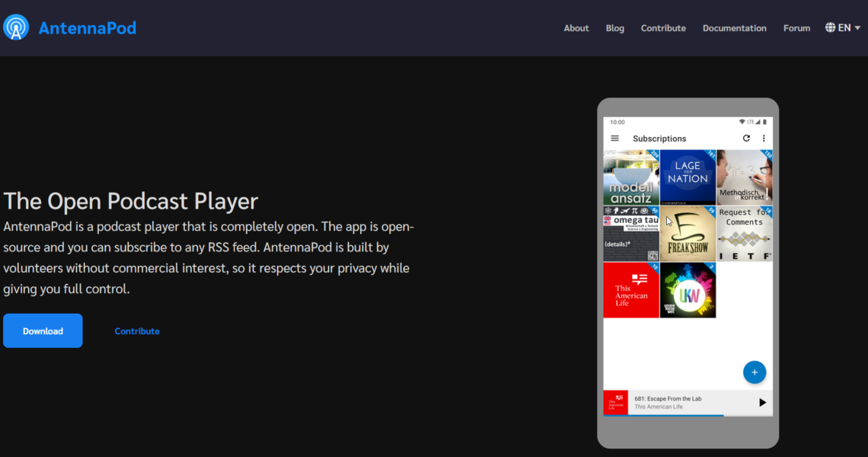
Task: Click the blue Download button
Action: click(x=43, y=331)
